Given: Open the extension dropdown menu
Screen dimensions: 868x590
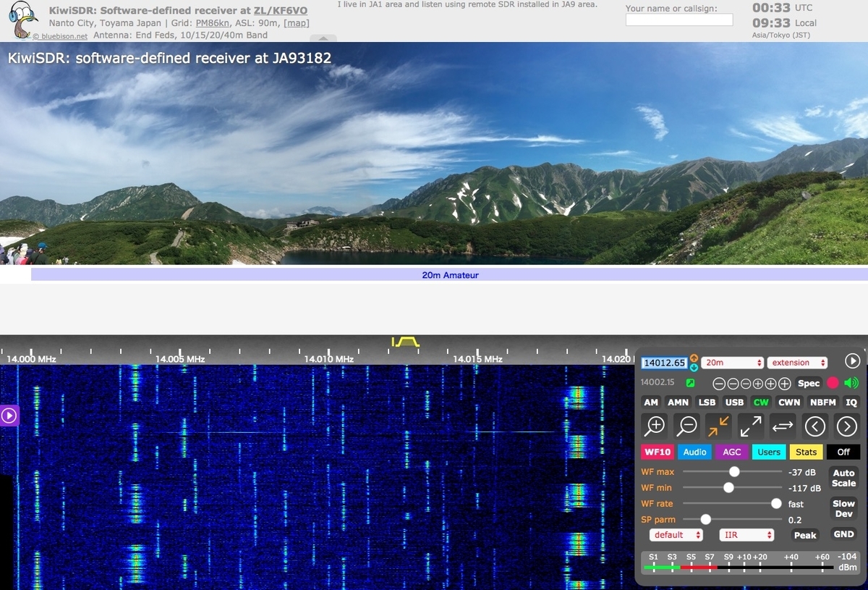Looking at the screenshot, I should [x=798, y=363].
